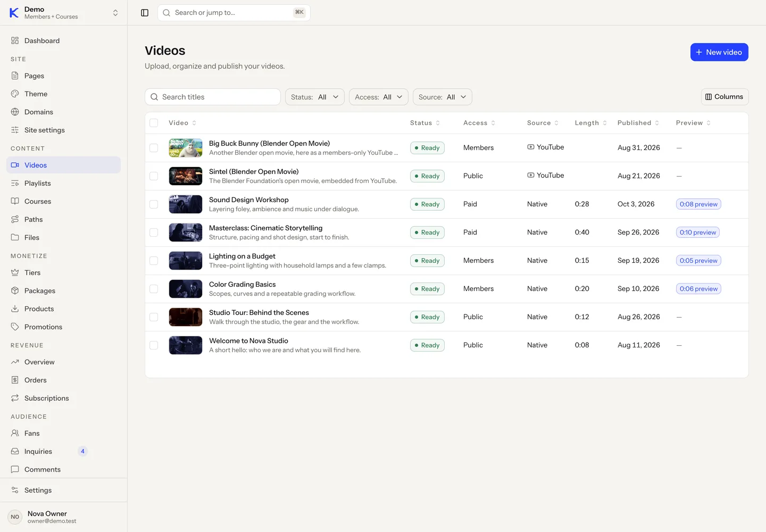The width and height of the screenshot is (766, 532).
Task: Click the Theme palette icon
Action: click(x=15, y=94)
